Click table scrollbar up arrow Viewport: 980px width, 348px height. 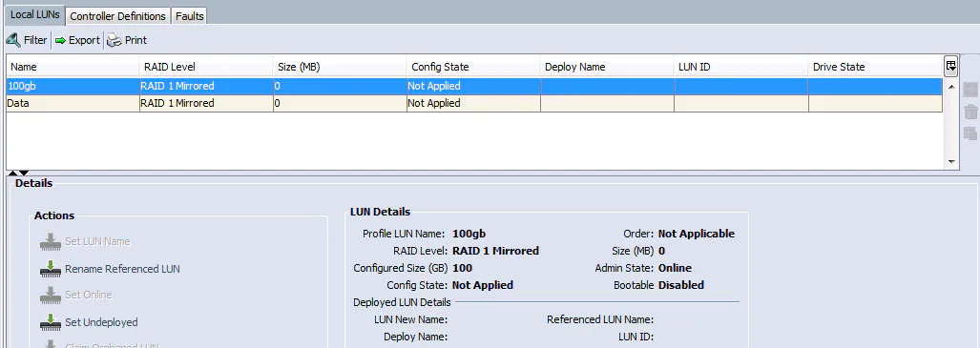(x=951, y=86)
